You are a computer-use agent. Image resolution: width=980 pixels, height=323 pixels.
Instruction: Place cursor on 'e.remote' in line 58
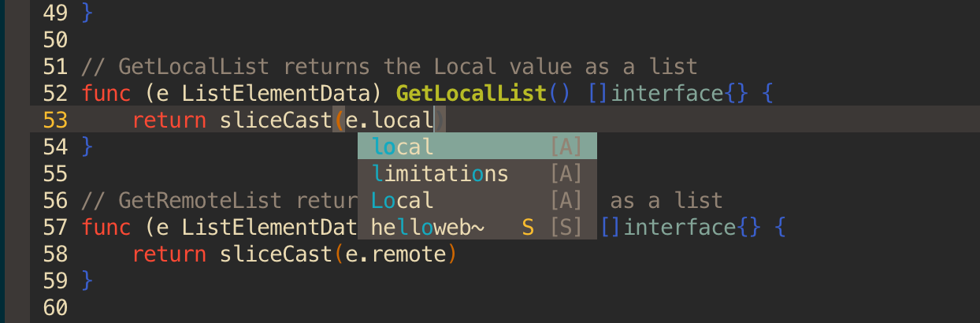(x=396, y=254)
